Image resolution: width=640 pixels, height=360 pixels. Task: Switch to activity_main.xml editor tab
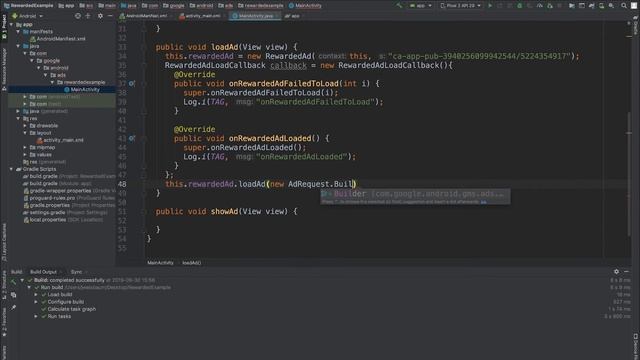click(200, 16)
